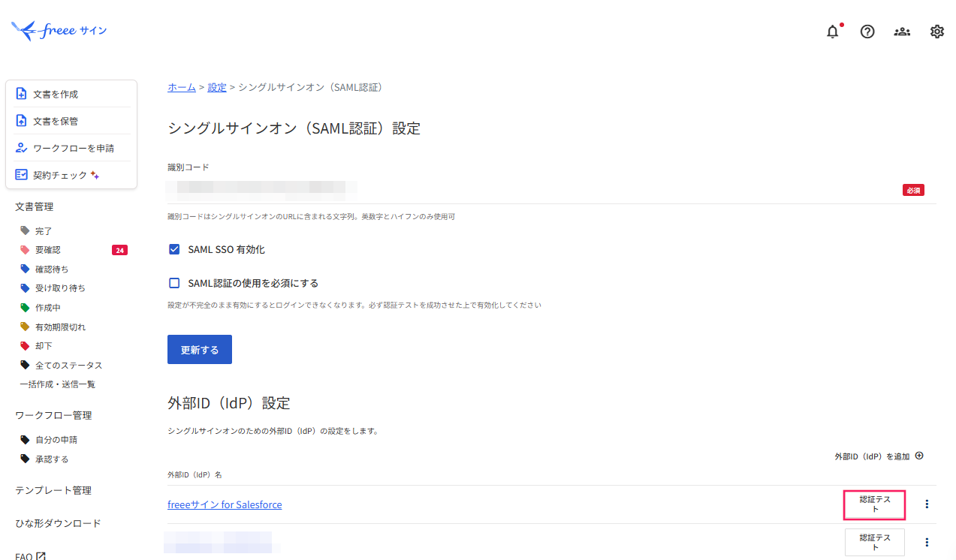956x560 pixels.
Task: Click the gray tag icon for 完了
Action: [x=26, y=231]
